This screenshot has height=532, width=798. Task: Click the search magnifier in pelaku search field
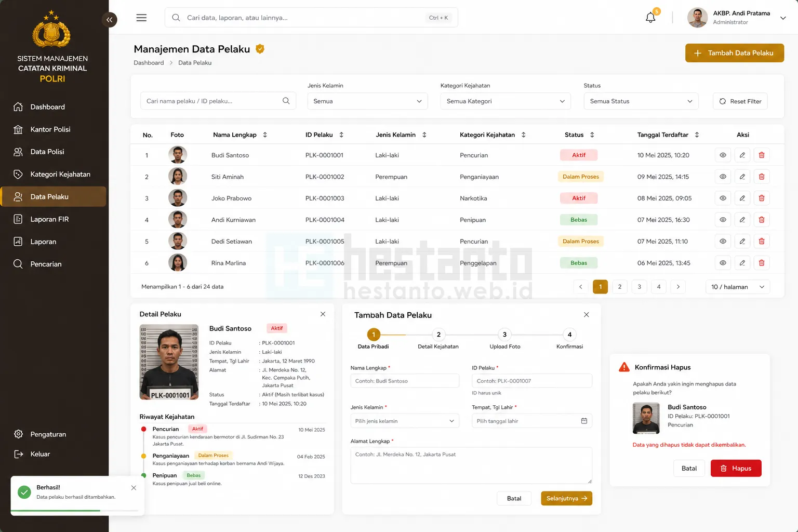coord(286,101)
